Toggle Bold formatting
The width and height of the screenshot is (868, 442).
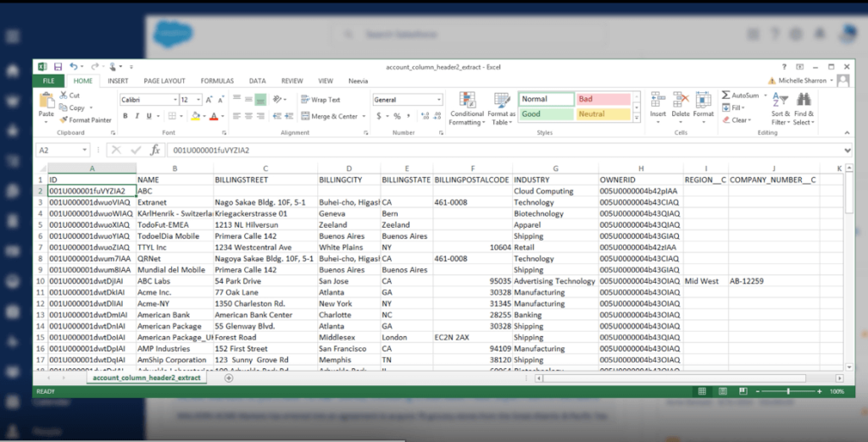[x=125, y=116]
